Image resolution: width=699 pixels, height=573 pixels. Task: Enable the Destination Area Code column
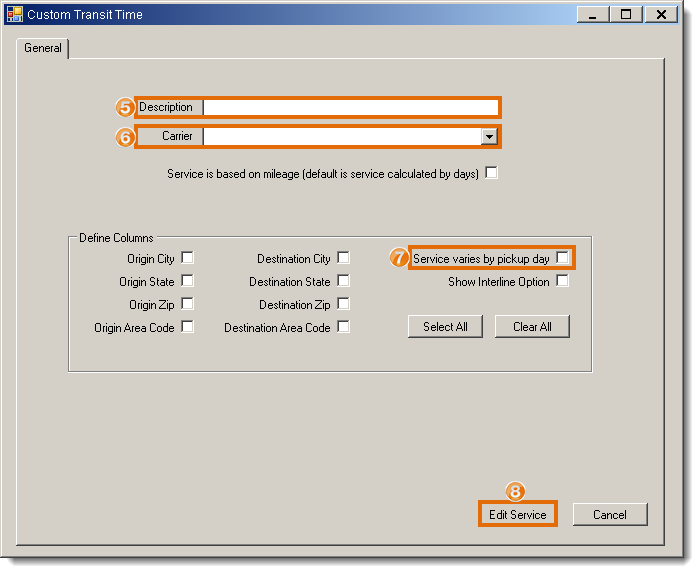[343, 327]
